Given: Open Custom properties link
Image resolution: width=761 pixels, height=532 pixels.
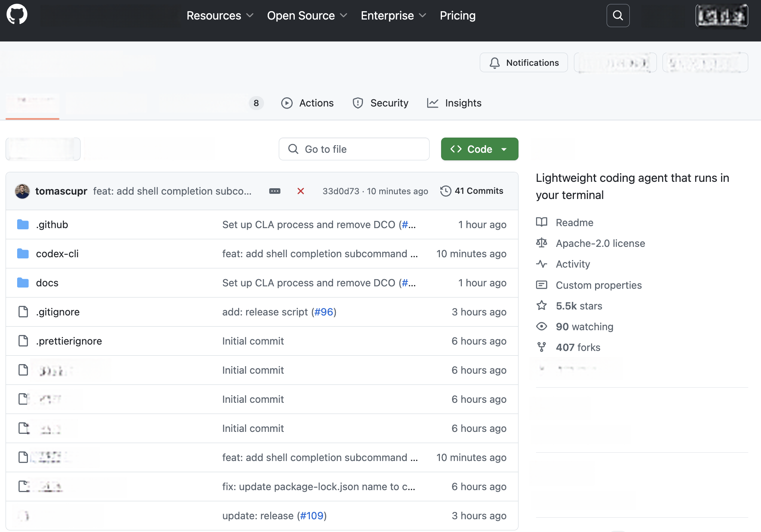Looking at the screenshot, I should tap(599, 285).
